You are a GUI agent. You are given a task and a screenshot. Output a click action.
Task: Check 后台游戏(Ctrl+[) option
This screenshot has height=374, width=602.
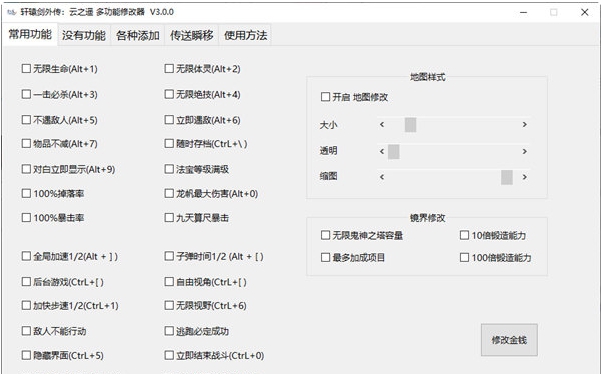pyautogui.click(x=26, y=282)
